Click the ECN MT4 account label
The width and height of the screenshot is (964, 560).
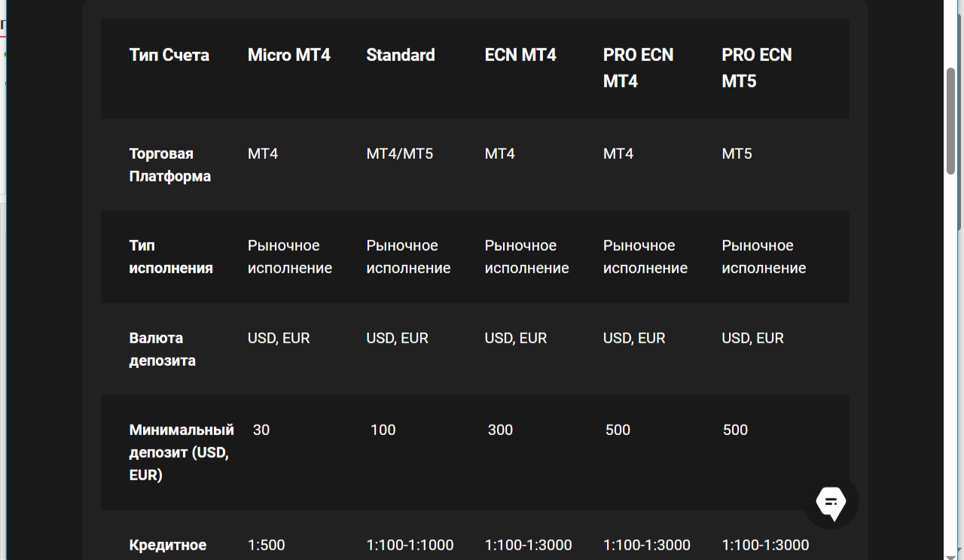pos(520,55)
